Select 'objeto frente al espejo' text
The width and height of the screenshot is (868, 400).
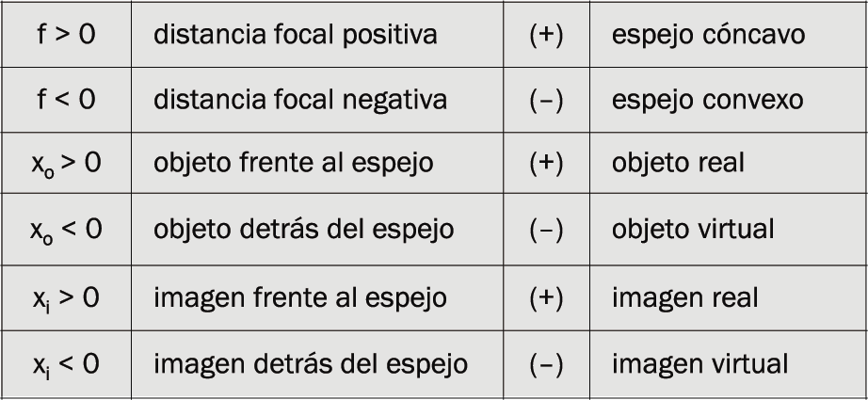coord(294,163)
